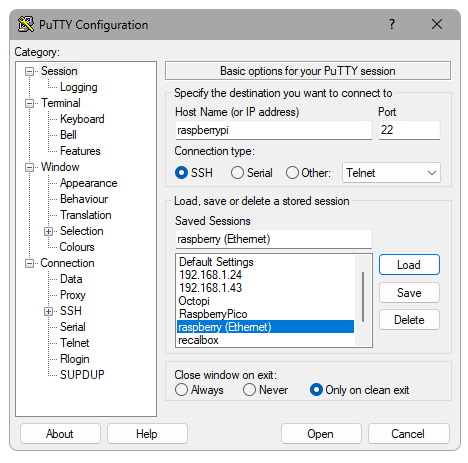Click the Open button
The width and height of the screenshot is (468, 463).
tap(321, 434)
